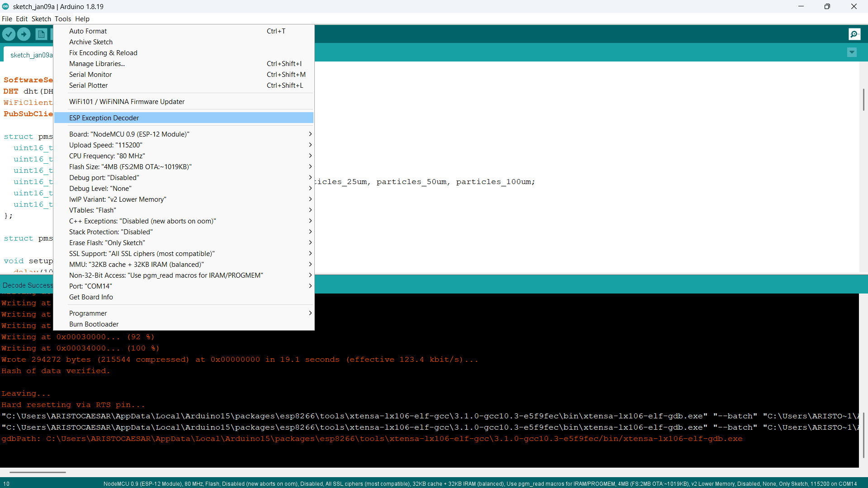
Task: Switch to the sketch_jan09a tab
Action: coord(31,55)
